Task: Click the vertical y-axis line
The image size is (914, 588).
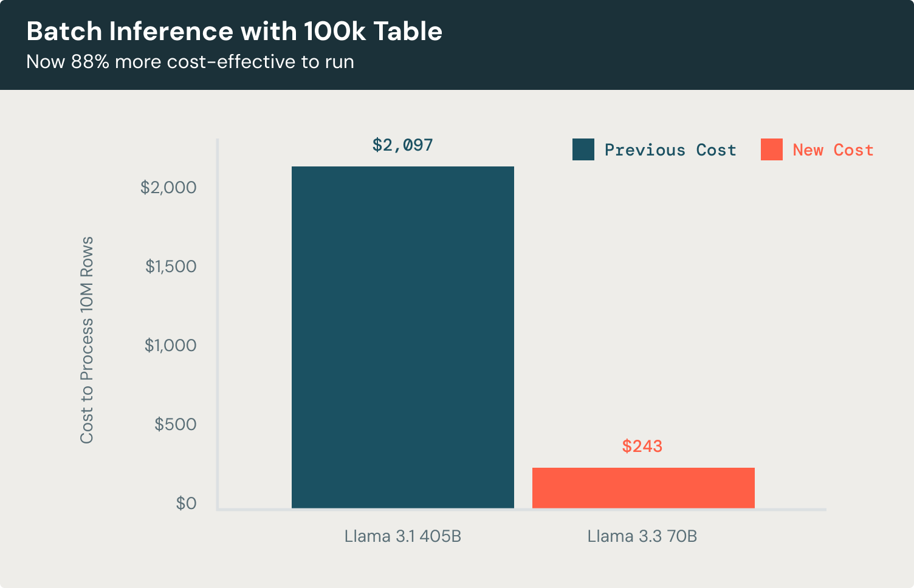Action: (218, 322)
